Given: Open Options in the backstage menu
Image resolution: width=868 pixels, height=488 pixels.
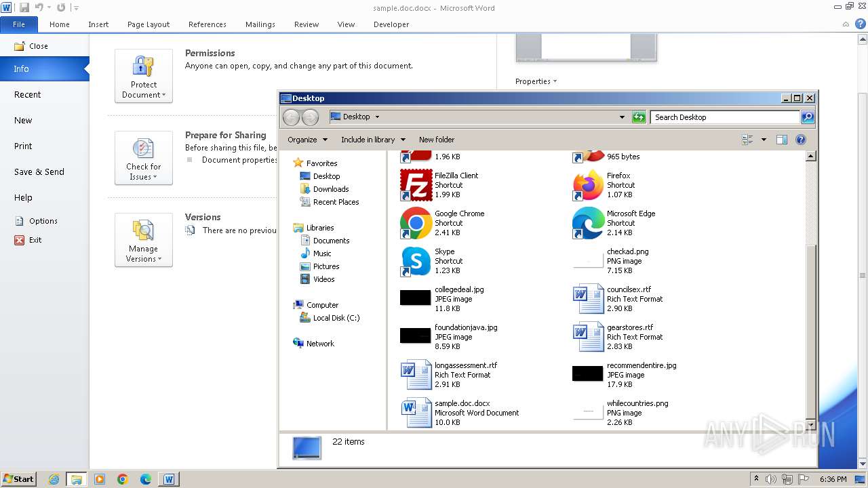Looking at the screenshot, I should (36, 221).
